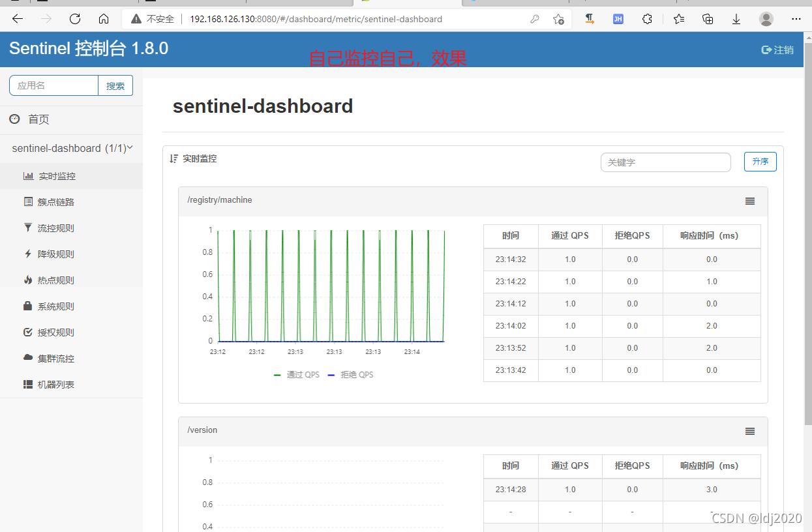Open the user profile avatar
Screen dimensions: 812x532
coord(766,19)
